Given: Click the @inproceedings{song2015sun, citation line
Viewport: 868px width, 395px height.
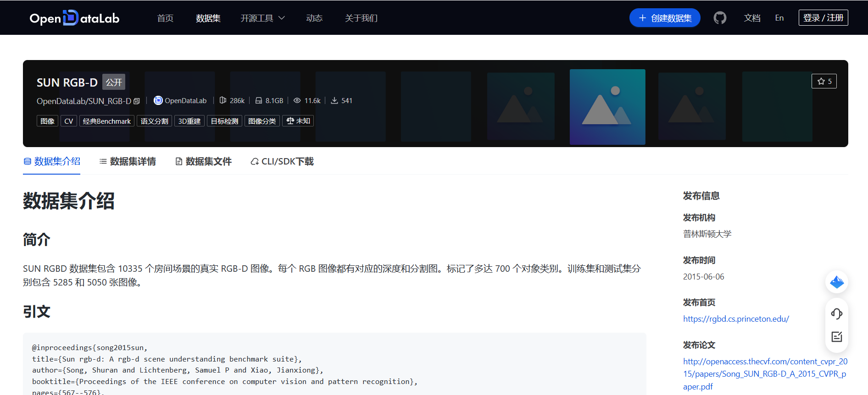Looking at the screenshot, I should (x=90, y=348).
